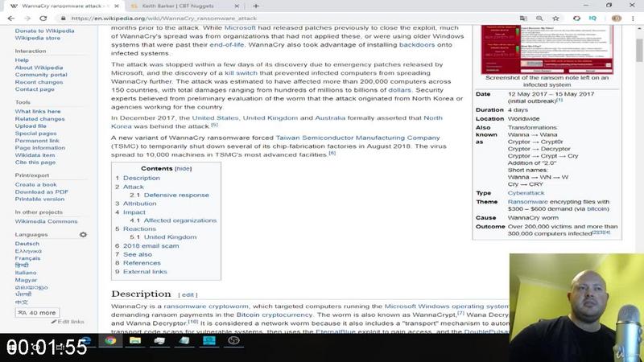Open Wikipedia store link
The height and width of the screenshot is (362, 644).
click(37, 38)
